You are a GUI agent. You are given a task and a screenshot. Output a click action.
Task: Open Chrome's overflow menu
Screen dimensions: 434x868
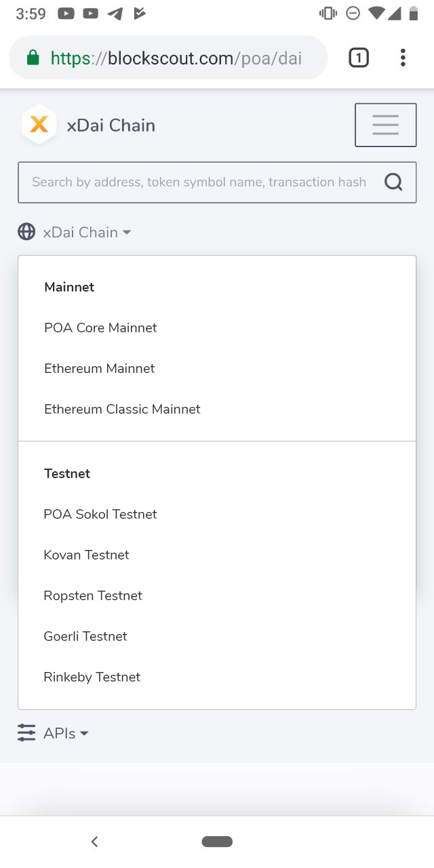pos(403,58)
